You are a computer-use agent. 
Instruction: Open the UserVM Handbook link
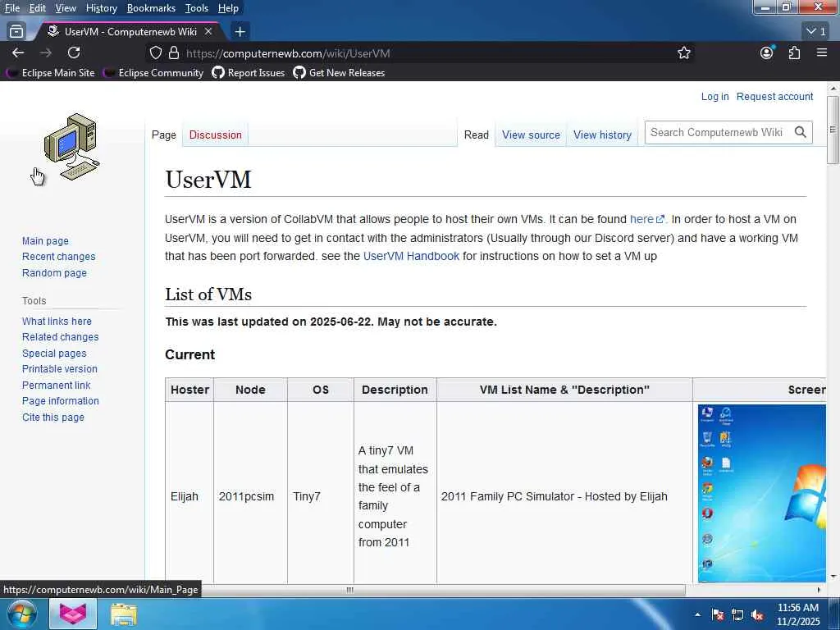411,256
